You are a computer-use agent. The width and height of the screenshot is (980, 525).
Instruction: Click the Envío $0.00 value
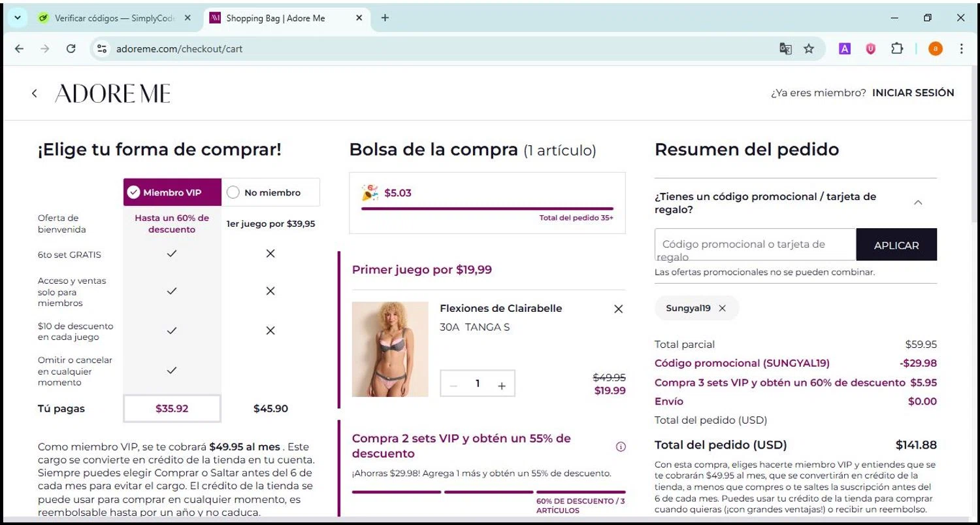click(923, 401)
